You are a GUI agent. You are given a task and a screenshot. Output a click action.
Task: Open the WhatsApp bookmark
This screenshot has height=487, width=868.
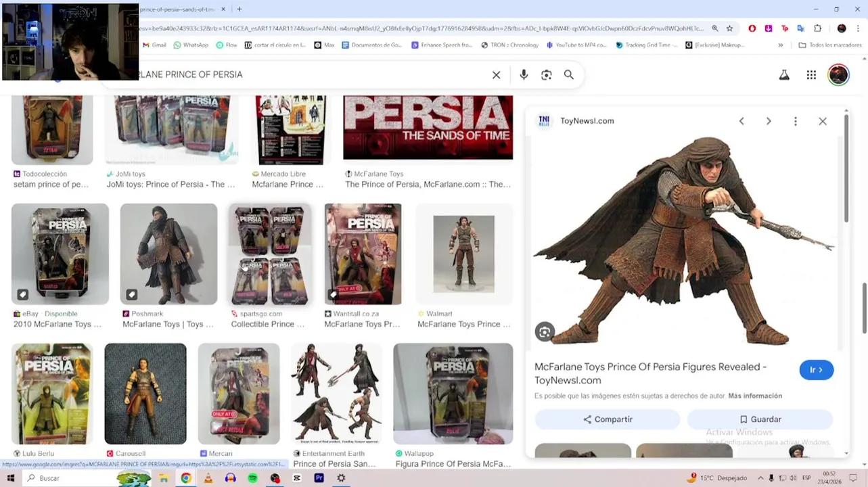point(191,45)
